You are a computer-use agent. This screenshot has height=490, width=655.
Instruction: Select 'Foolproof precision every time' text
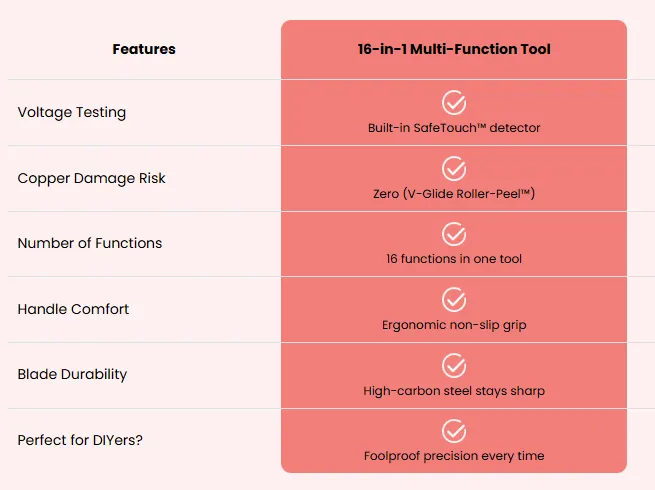[x=454, y=456]
